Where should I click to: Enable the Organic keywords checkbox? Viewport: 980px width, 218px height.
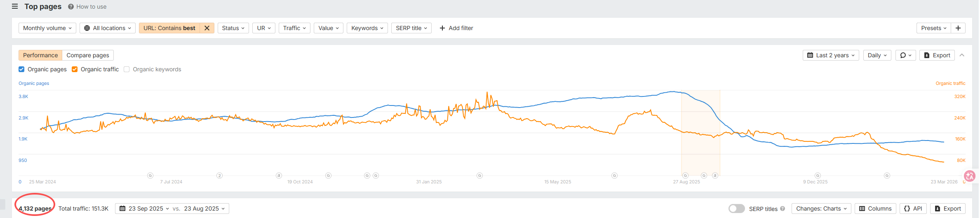tap(127, 69)
